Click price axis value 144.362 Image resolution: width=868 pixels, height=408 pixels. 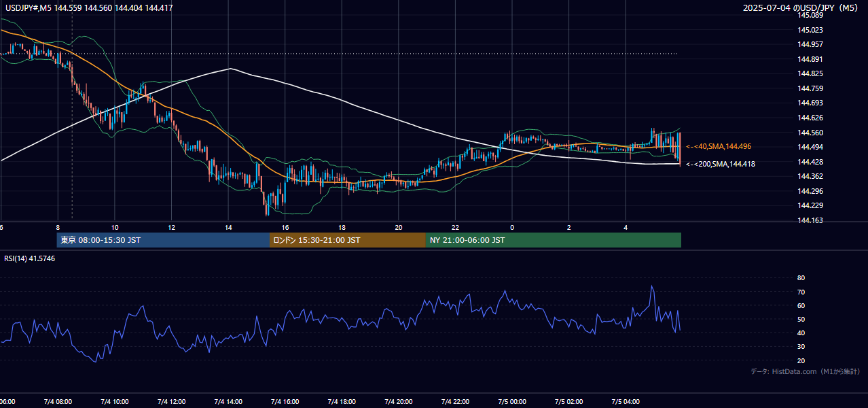tap(810, 176)
